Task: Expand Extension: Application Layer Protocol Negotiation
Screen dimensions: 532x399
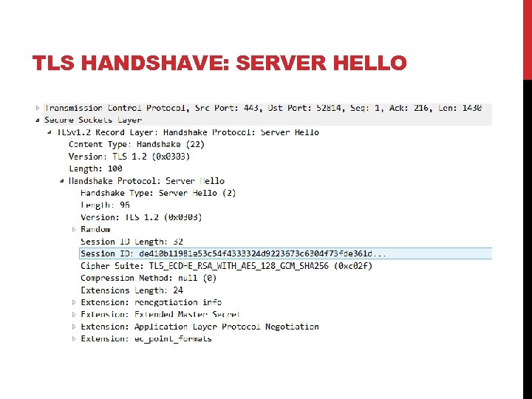Action: click(74, 327)
